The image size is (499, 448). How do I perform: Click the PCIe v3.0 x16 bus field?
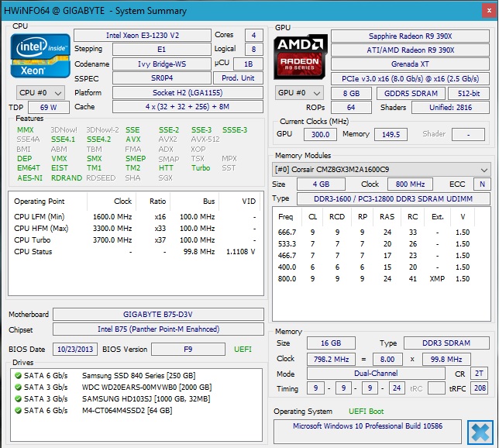click(410, 78)
